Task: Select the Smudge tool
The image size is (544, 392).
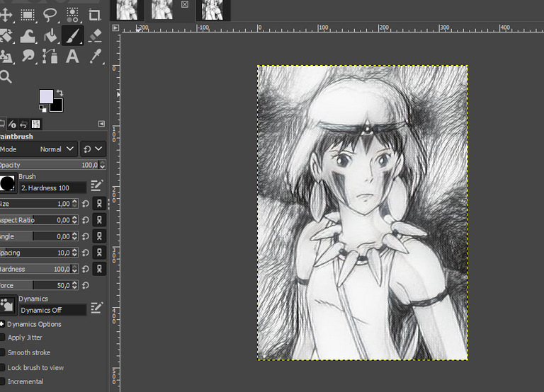Action: pos(28,56)
